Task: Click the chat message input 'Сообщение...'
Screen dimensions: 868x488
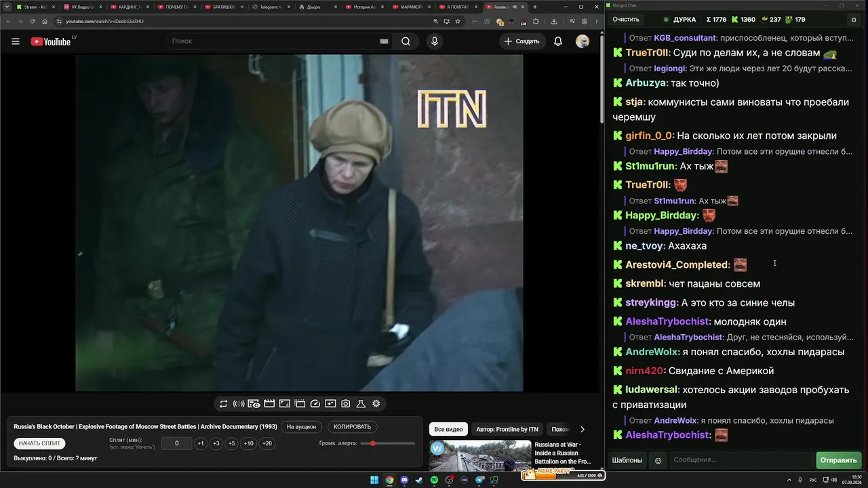Action: click(x=741, y=460)
